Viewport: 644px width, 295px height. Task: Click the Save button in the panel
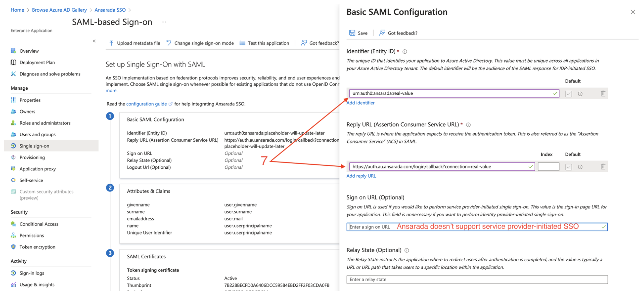click(x=358, y=33)
